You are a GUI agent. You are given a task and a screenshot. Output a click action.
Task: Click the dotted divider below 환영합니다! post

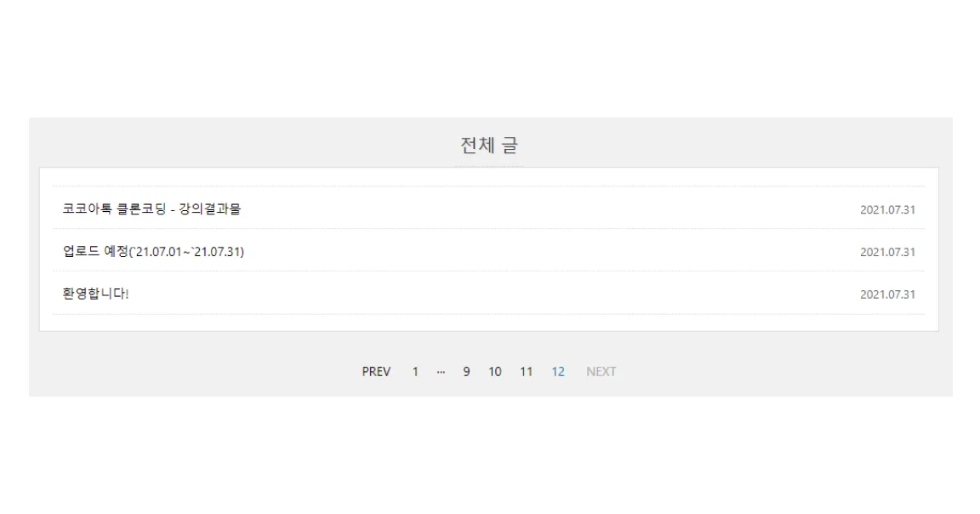pos(488,314)
